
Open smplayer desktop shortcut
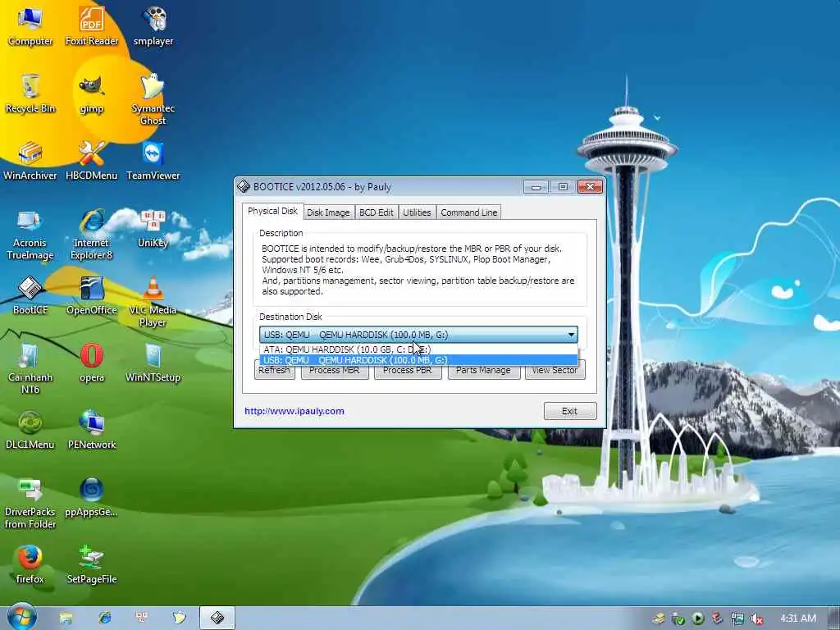click(153, 25)
